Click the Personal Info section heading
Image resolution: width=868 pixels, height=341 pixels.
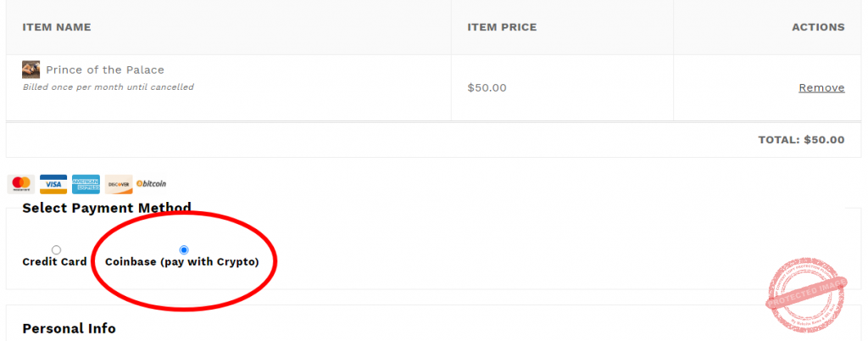[x=69, y=328]
